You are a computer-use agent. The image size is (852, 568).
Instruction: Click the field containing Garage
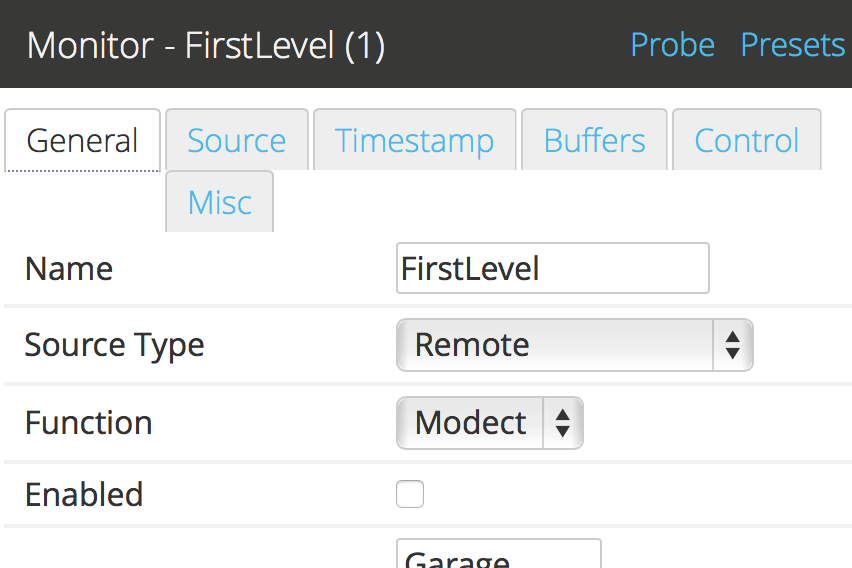pyautogui.click(x=499, y=553)
